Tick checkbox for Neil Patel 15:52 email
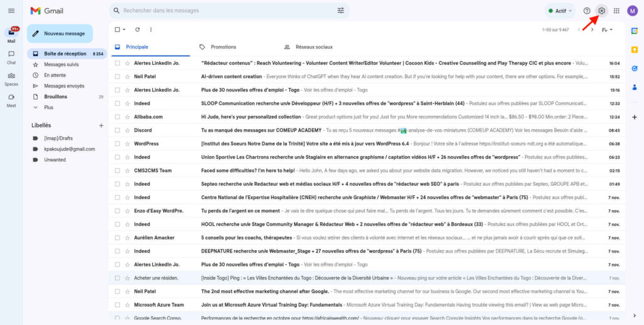644x325 pixels. click(118, 76)
